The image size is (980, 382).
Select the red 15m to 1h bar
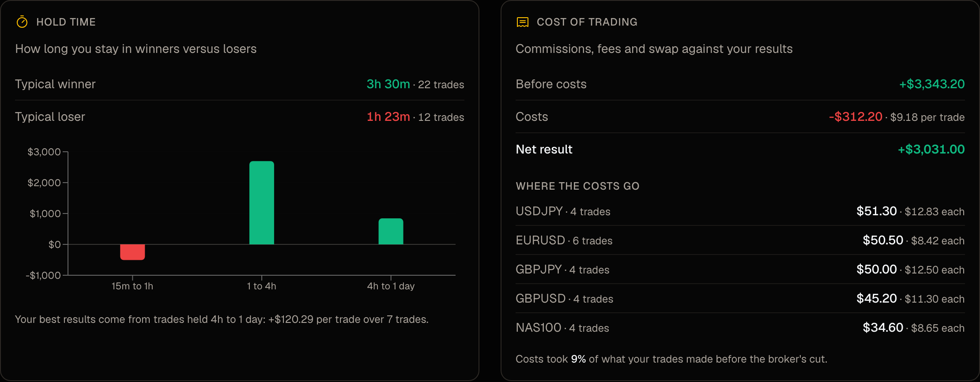click(x=132, y=252)
